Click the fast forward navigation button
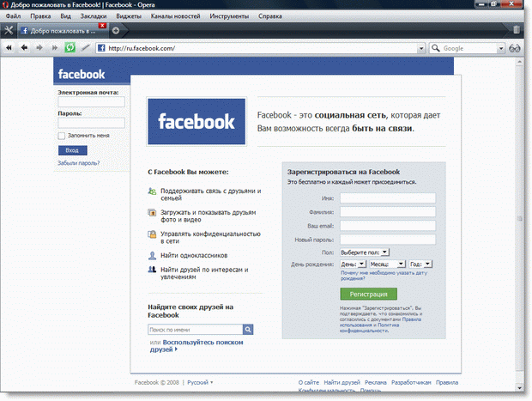The width and height of the screenshot is (532, 401). [x=55, y=48]
